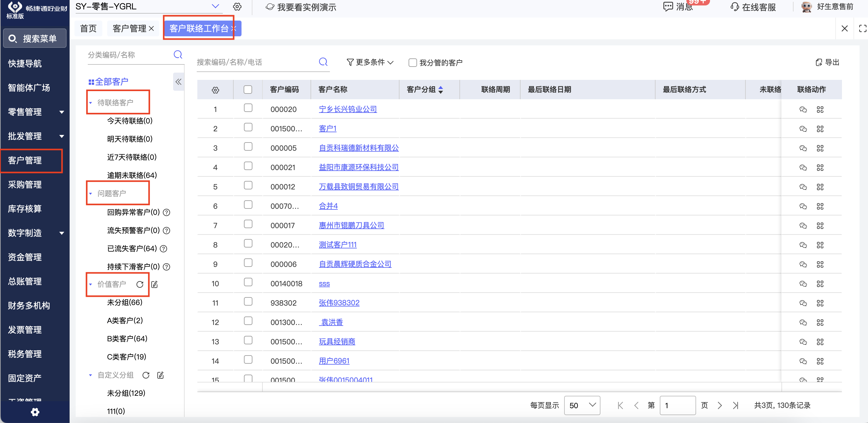Image resolution: width=868 pixels, height=423 pixels.
Task: Click the 搜索菜单 menu search box
Action: coord(35,38)
